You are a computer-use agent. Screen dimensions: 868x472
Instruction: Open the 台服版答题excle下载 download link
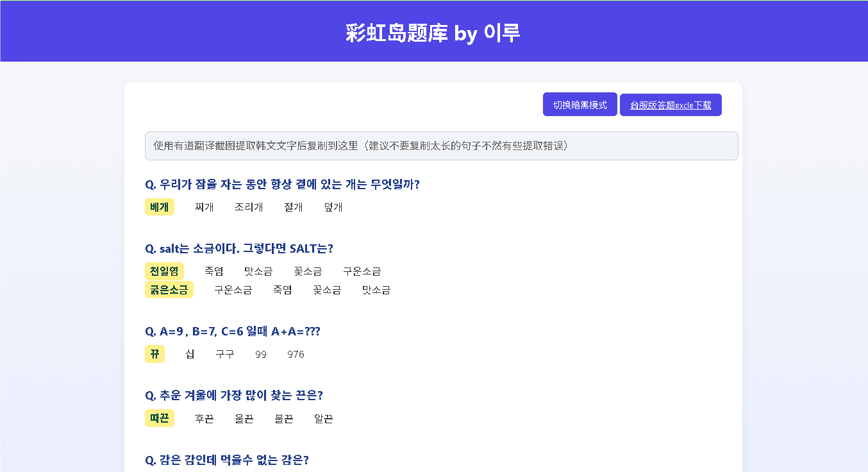pyautogui.click(x=671, y=105)
